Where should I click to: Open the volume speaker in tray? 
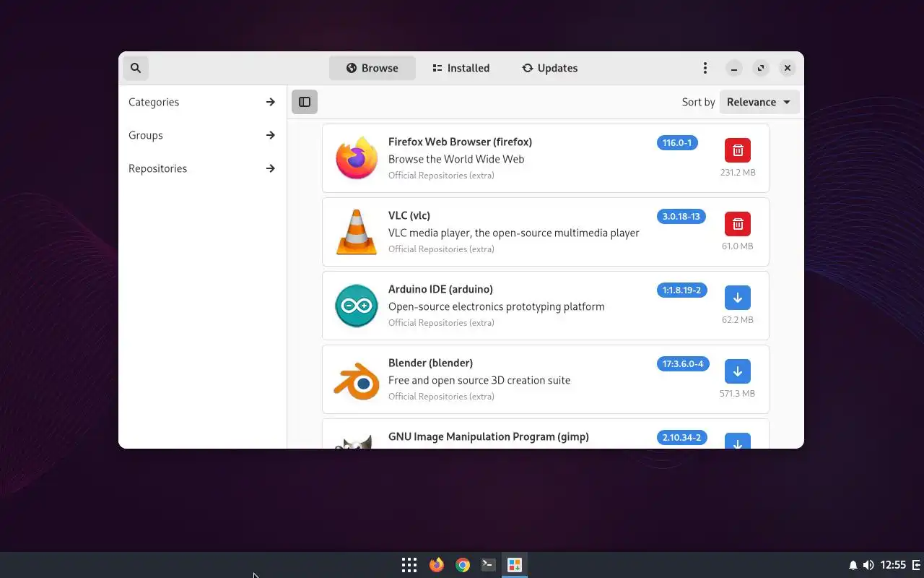pos(868,565)
